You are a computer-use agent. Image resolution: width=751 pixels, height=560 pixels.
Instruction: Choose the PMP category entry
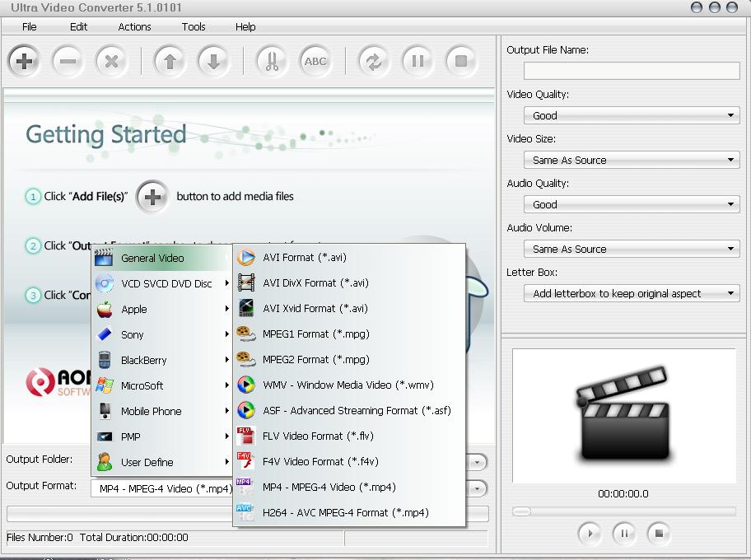pos(161,436)
